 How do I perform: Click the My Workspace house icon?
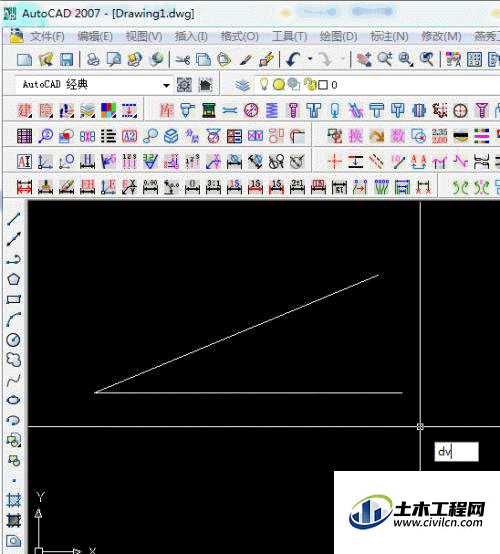click(x=205, y=85)
